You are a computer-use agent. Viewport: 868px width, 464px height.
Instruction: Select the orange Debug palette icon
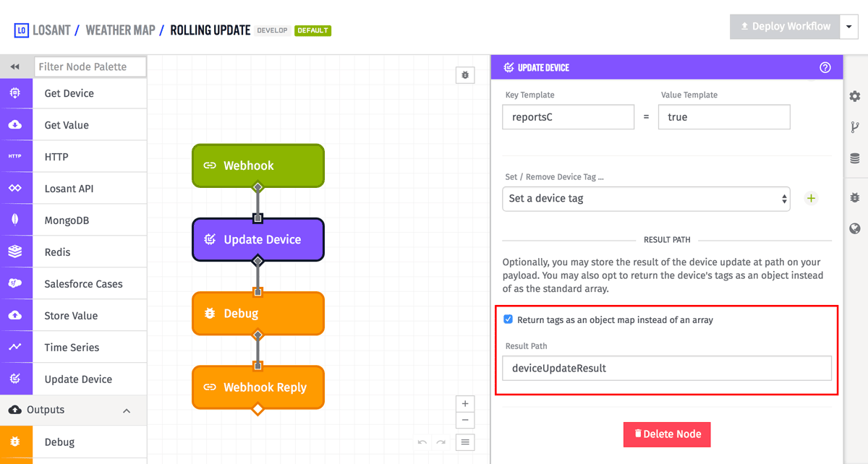[16, 442]
